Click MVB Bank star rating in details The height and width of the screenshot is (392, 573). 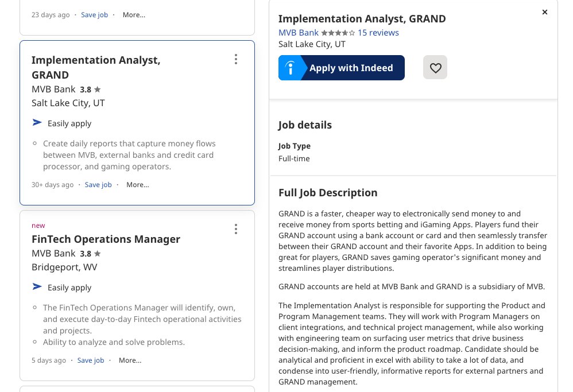pyautogui.click(x=338, y=33)
